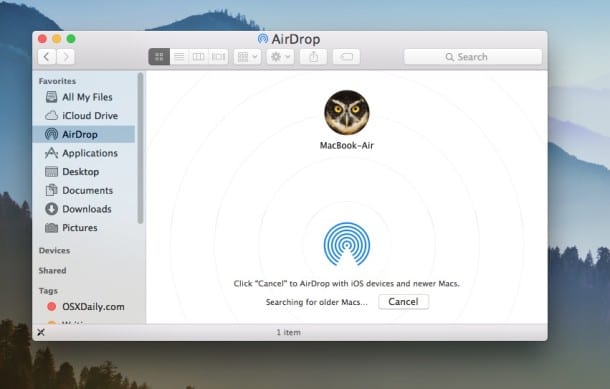This screenshot has height=389, width=610.
Task: Open Documents folder in sidebar
Action: pos(84,190)
